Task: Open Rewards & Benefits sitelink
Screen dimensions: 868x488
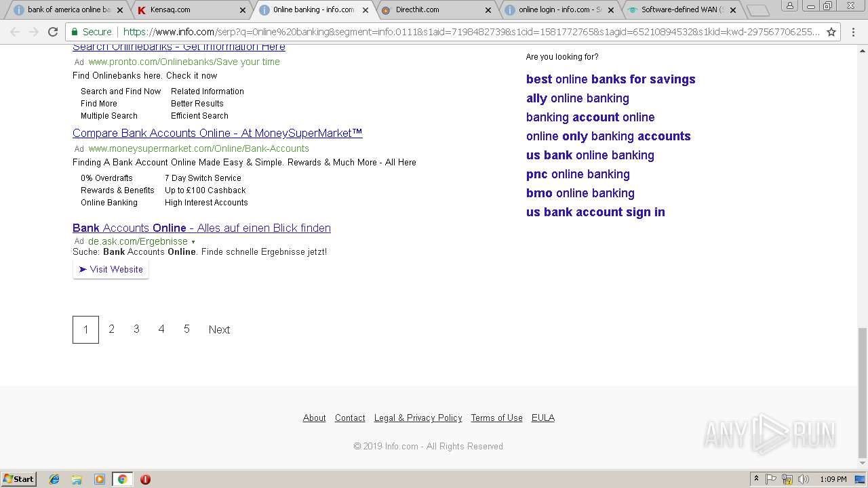Action: click(117, 190)
